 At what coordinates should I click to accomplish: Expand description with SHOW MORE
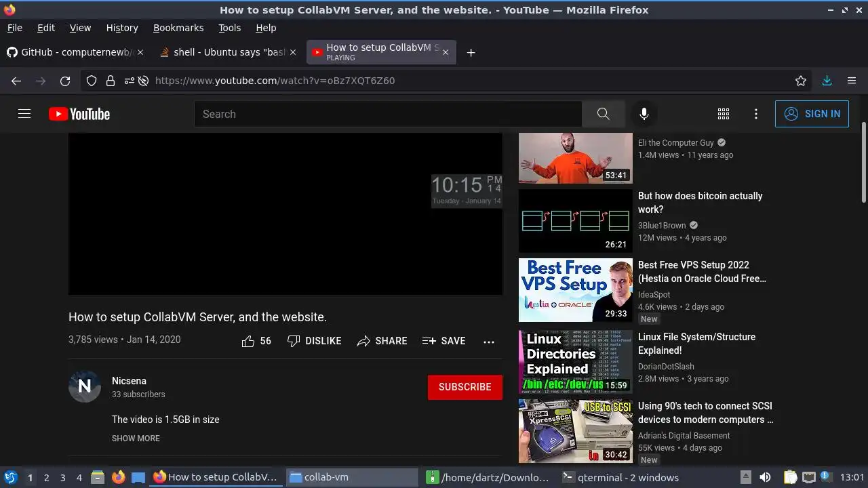tap(136, 439)
